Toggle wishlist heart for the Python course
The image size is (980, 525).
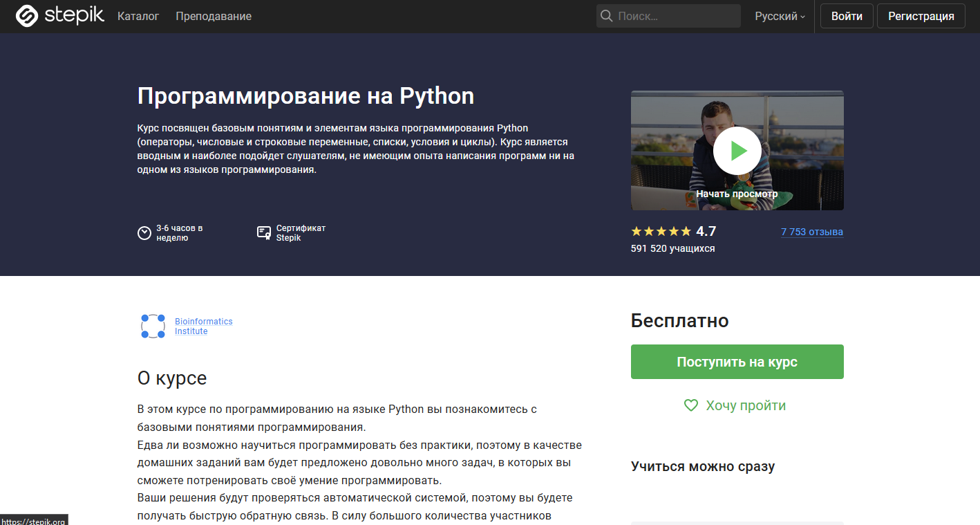pyautogui.click(x=690, y=405)
